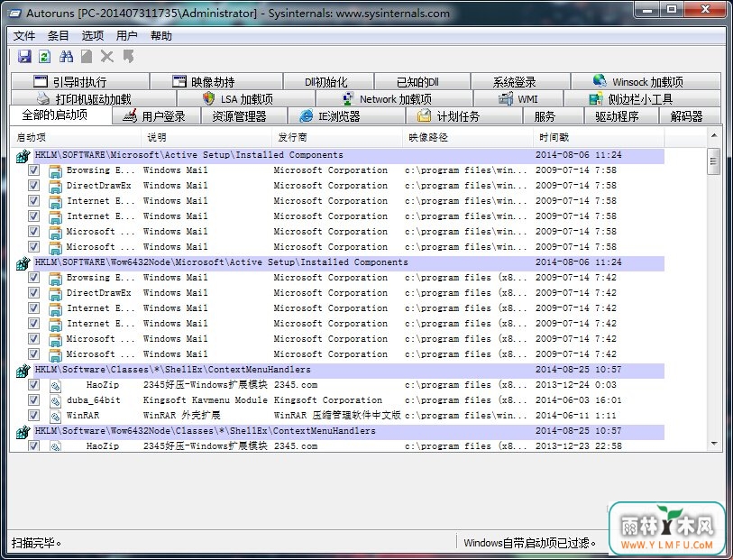Screen dimensions: 733x560
Task: Switch to the WMI tab
Action: (x=518, y=98)
